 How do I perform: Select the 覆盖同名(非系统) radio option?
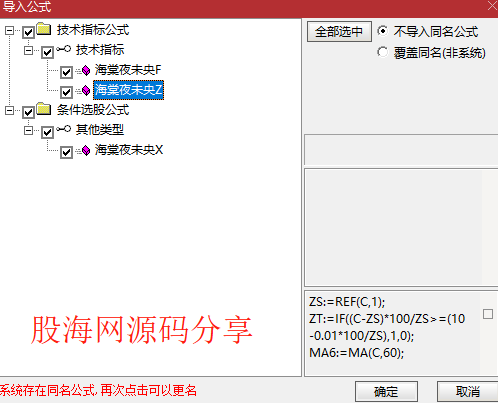point(382,52)
